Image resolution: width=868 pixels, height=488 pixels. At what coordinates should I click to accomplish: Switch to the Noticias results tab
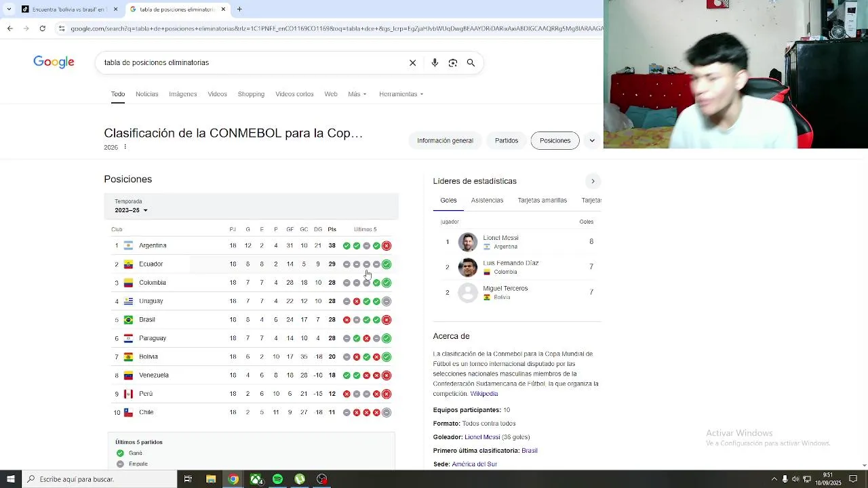[146, 94]
